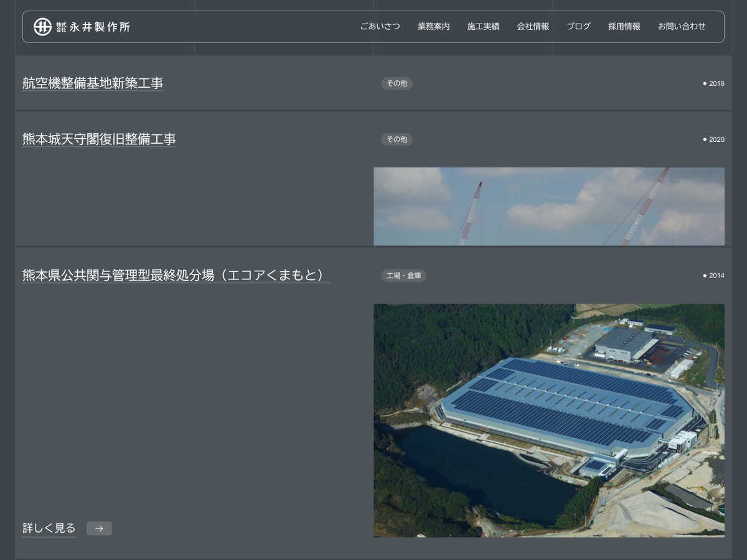Open the ごあいさつ menu item
The height and width of the screenshot is (560, 747).
point(380,27)
